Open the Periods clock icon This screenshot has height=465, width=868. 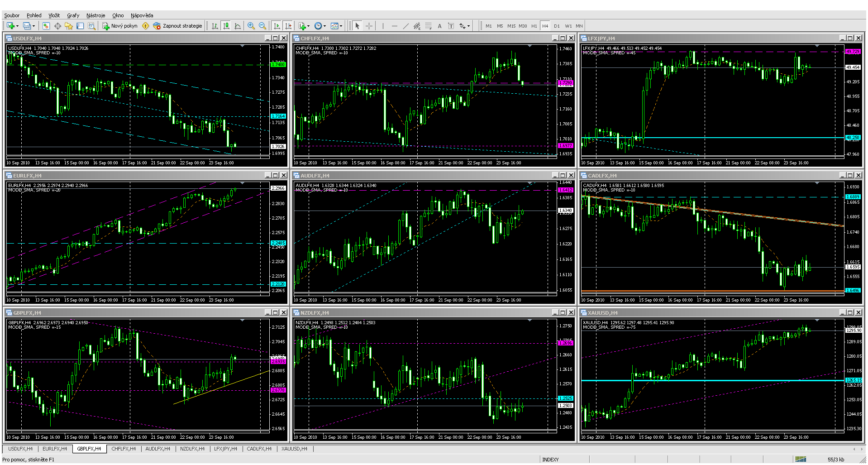coord(318,26)
